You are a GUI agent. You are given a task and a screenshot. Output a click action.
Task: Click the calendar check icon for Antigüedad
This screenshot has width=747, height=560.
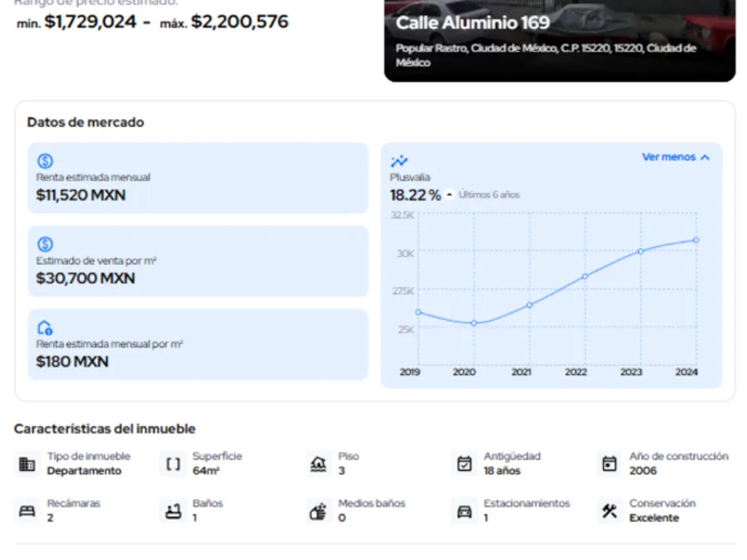click(x=464, y=464)
